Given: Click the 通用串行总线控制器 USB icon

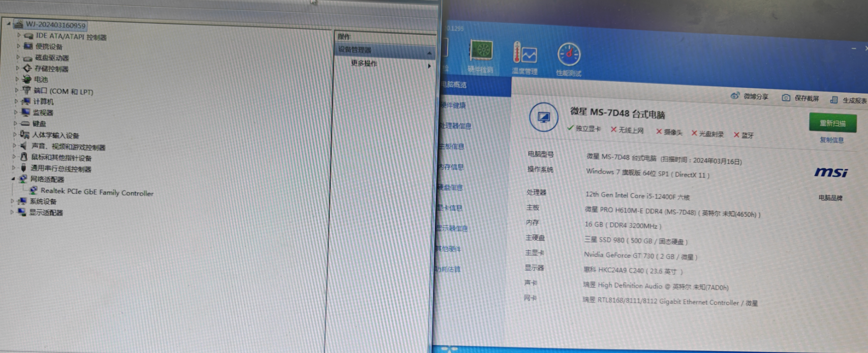Looking at the screenshot, I should pyautogui.click(x=23, y=168).
